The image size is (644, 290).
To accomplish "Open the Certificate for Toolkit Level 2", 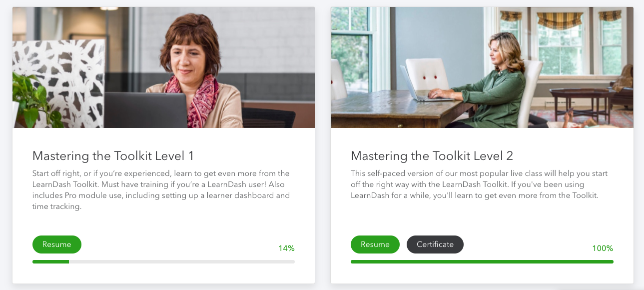I will click(x=435, y=244).
